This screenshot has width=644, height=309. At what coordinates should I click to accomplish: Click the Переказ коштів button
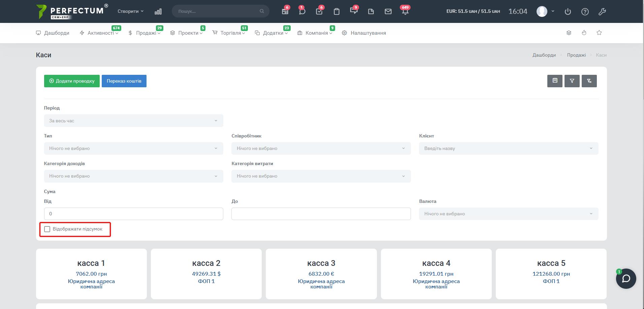124,81
